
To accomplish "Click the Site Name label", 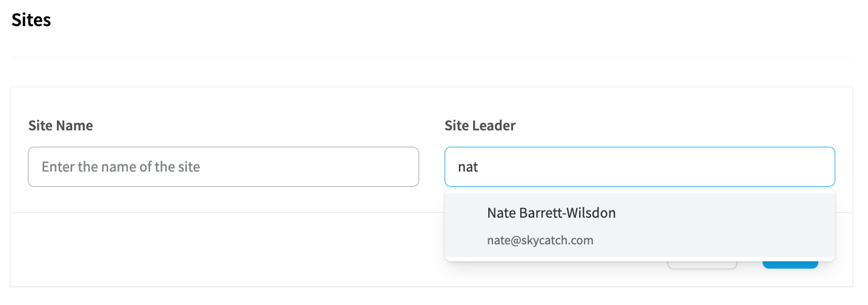I will pyautogui.click(x=61, y=126).
